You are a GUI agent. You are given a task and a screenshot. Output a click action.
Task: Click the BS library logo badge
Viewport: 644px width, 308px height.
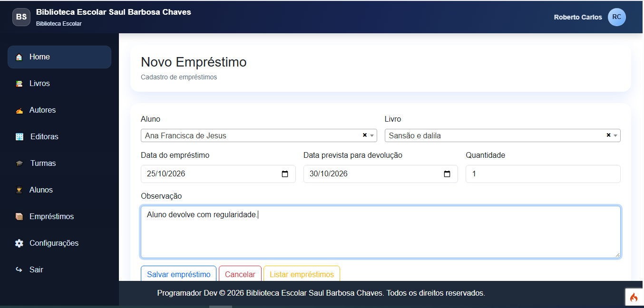(x=21, y=17)
